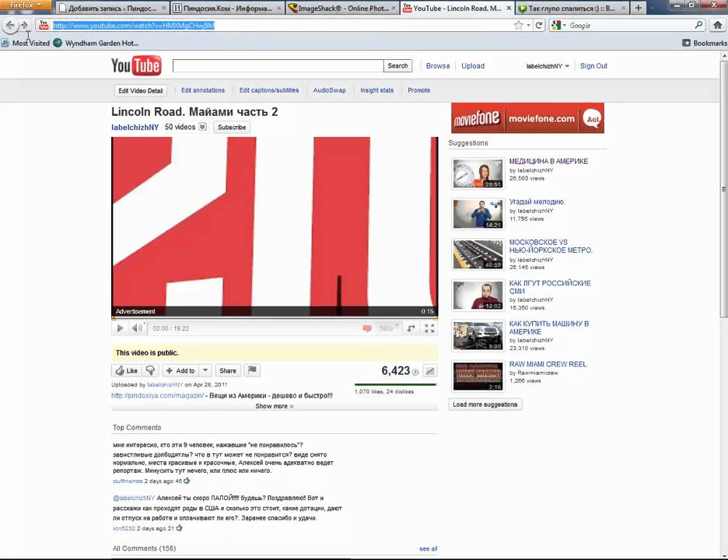Reload the page with the refresh icon
Image resolution: width=728 pixels, height=560 pixels.
pyautogui.click(x=539, y=26)
